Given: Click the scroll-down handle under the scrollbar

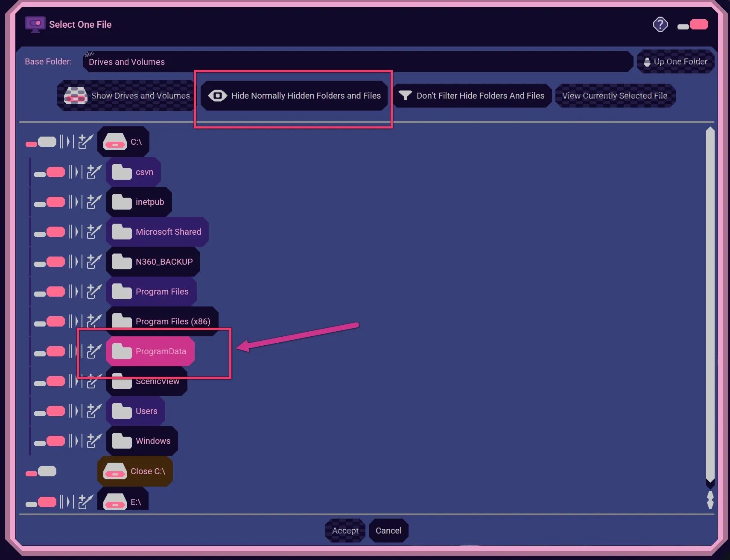Looking at the screenshot, I should click(x=710, y=499).
